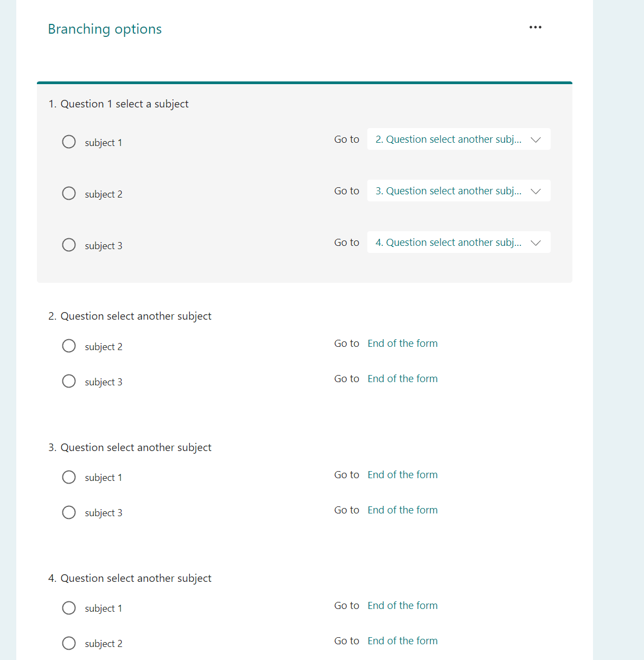
Task: Click End of the form for Question 4 subject 2
Action: [403, 641]
